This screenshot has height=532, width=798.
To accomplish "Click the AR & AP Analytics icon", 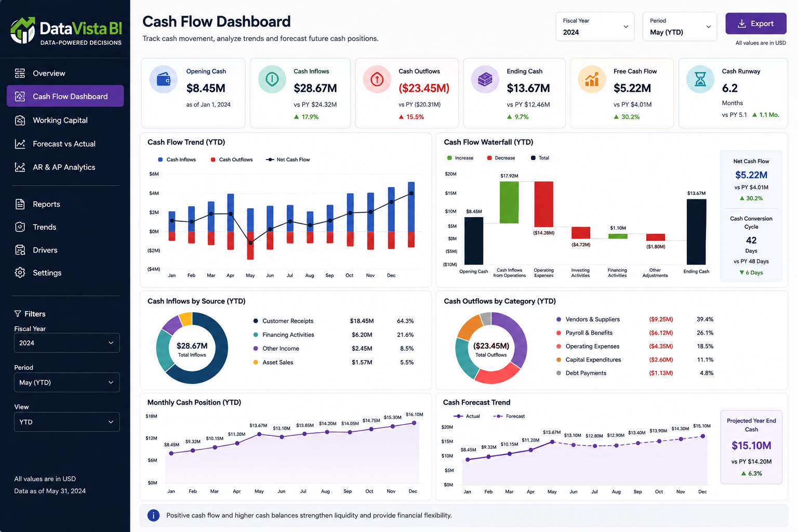I will (20, 167).
